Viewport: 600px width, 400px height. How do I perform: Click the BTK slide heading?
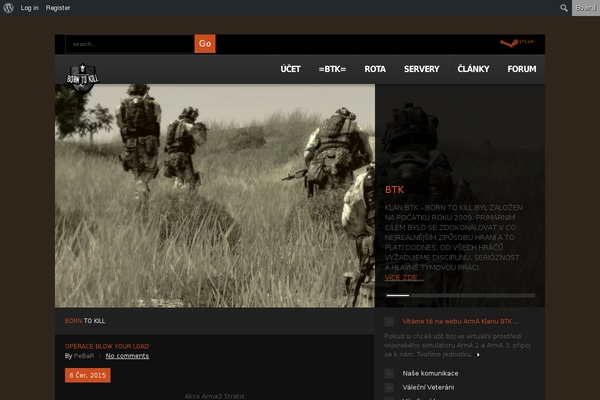click(x=395, y=190)
